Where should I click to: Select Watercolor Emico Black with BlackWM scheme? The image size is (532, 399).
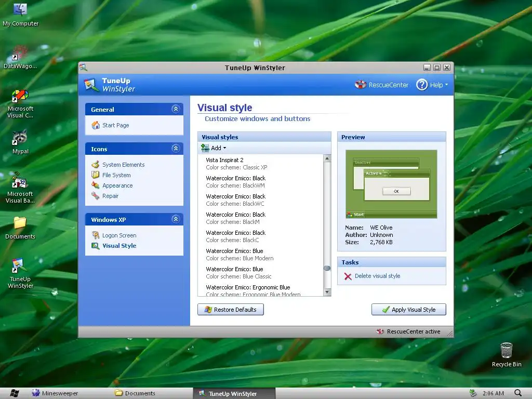coord(261,182)
